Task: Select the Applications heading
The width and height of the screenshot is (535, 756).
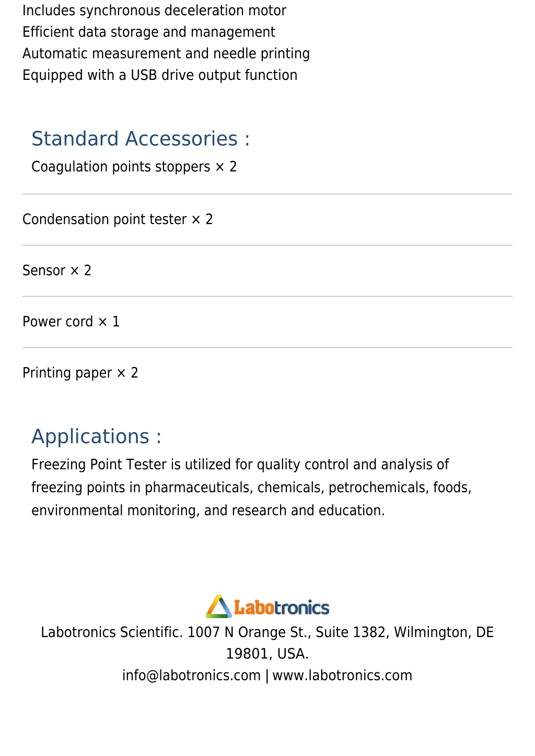Action: point(97,436)
